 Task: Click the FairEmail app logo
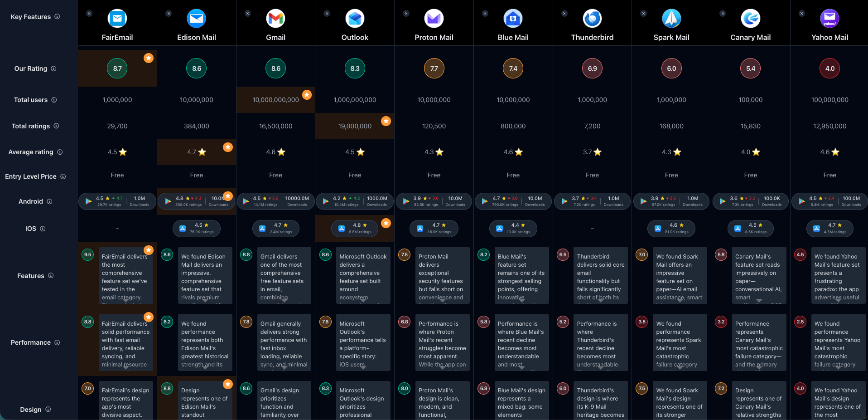(x=117, y=19)
